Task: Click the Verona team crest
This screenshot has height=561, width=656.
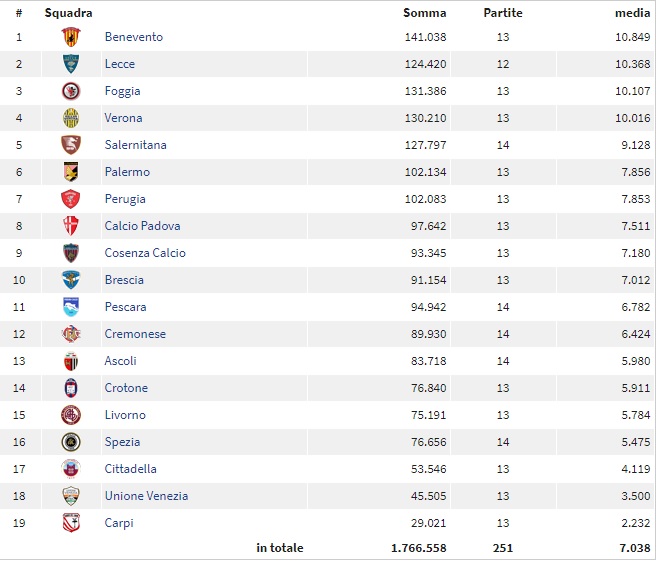Action: click(71, 118)
